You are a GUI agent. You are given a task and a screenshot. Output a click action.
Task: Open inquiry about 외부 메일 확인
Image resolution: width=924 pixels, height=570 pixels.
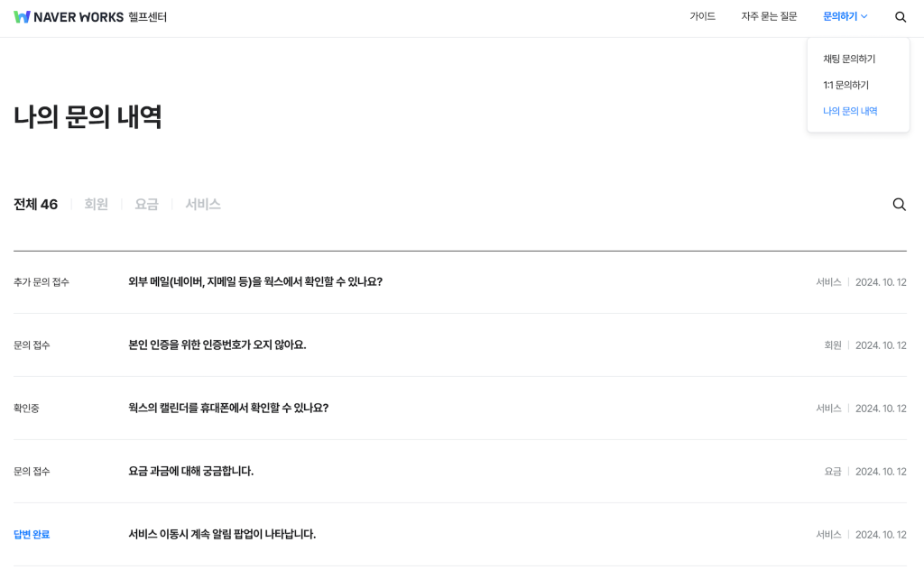pos(255,282)
